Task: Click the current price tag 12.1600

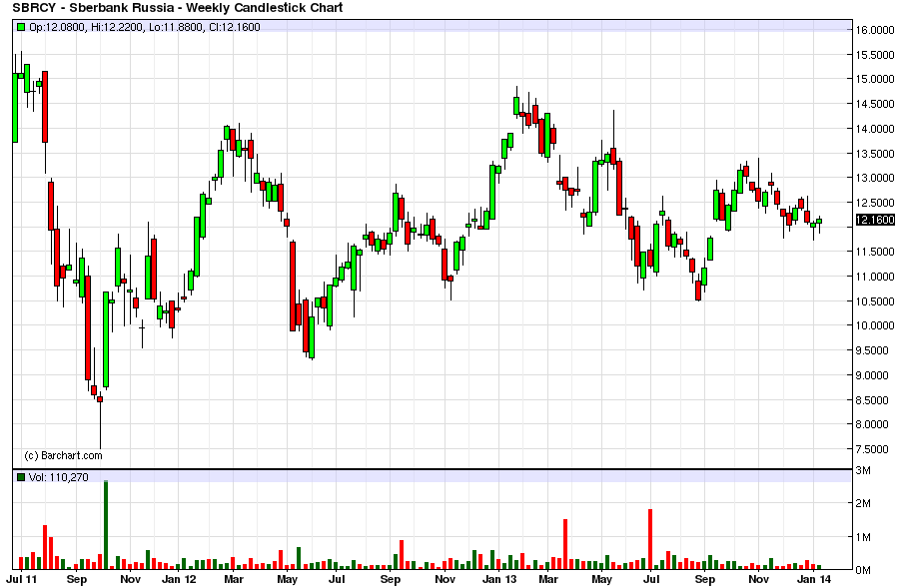Action: tap(875, 220)
